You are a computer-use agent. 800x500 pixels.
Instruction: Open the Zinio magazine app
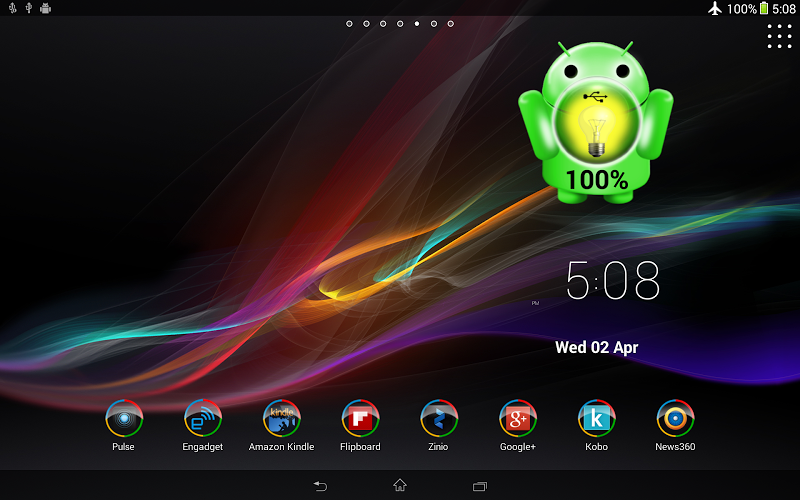(x=439, y=418)
